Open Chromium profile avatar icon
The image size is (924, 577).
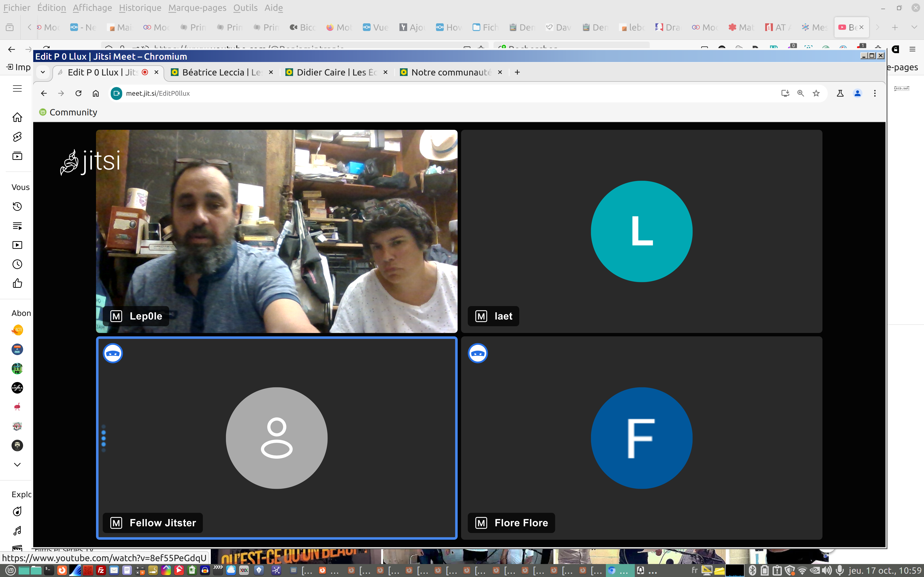857,94
